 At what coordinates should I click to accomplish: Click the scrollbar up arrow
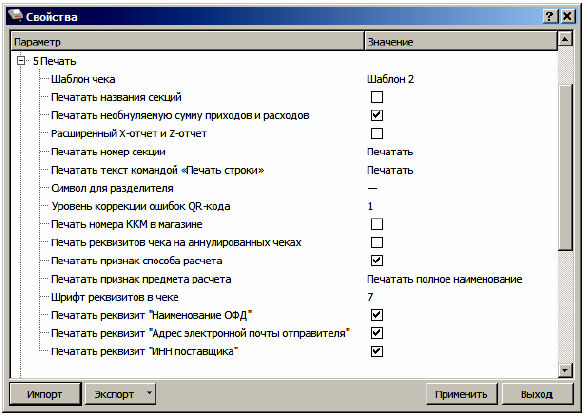click(x=565, y=39)
